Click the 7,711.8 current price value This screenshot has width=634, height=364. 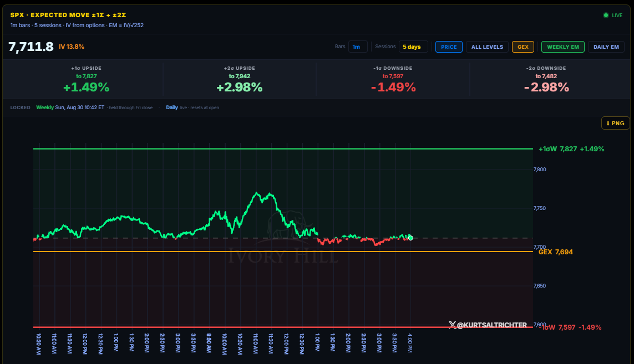click(31, 47)
